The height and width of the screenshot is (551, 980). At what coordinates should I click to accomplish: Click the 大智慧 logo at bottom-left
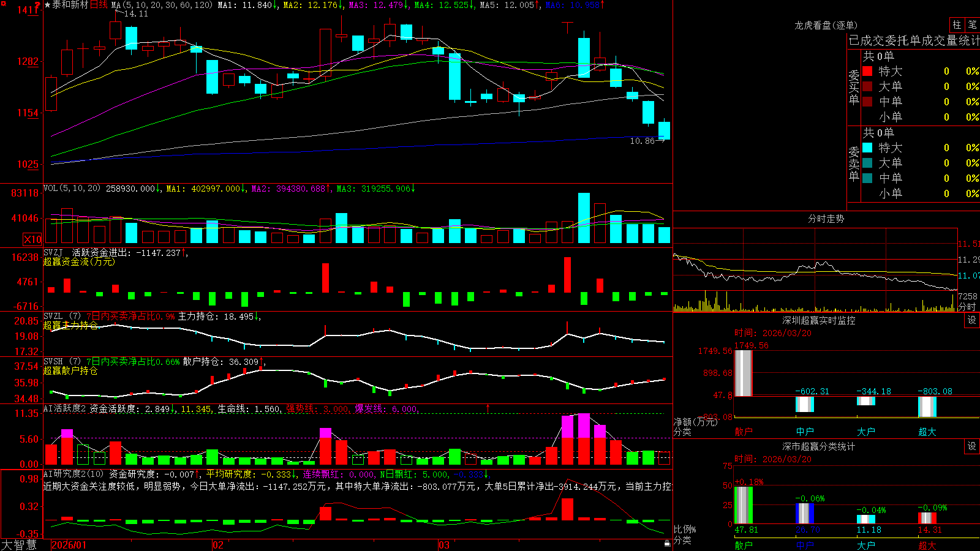tap(19, 545)
